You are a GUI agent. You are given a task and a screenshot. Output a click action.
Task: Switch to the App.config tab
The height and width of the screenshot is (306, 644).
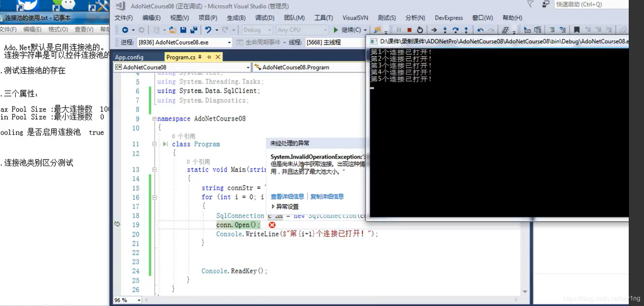[x=129, y=57]
